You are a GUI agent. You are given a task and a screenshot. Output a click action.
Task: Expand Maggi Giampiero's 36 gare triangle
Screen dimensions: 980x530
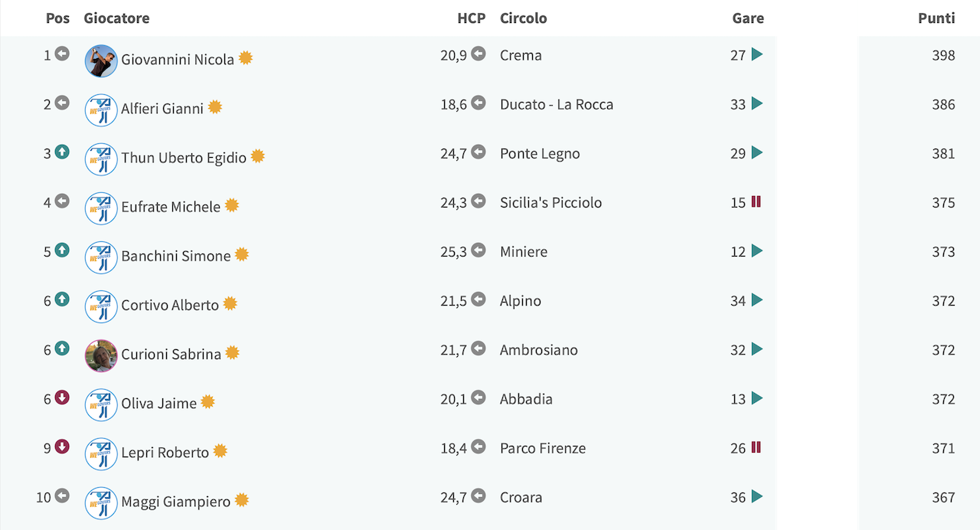pyautogui.click(x=757, y=496)
